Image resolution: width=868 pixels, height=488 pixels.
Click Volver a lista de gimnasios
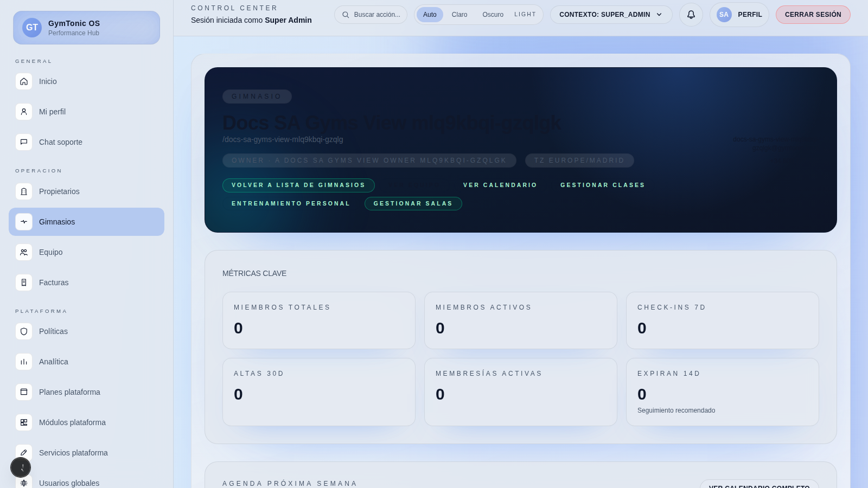298,185
